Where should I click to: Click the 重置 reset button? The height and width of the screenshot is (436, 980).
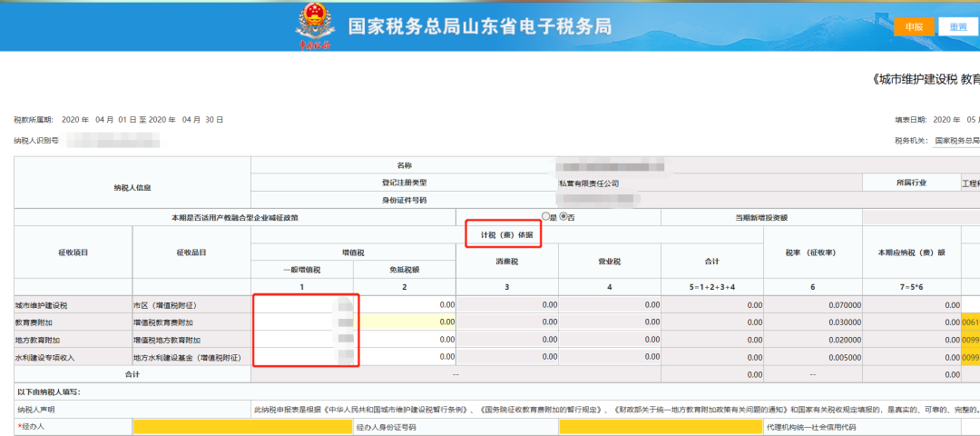(x=958, y=27)
